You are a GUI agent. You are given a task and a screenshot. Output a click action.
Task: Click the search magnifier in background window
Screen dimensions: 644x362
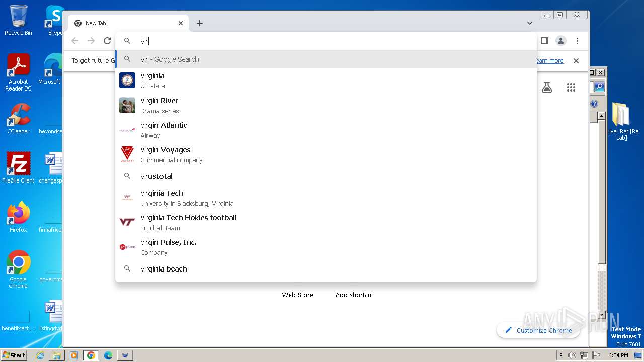click(599, 87)
